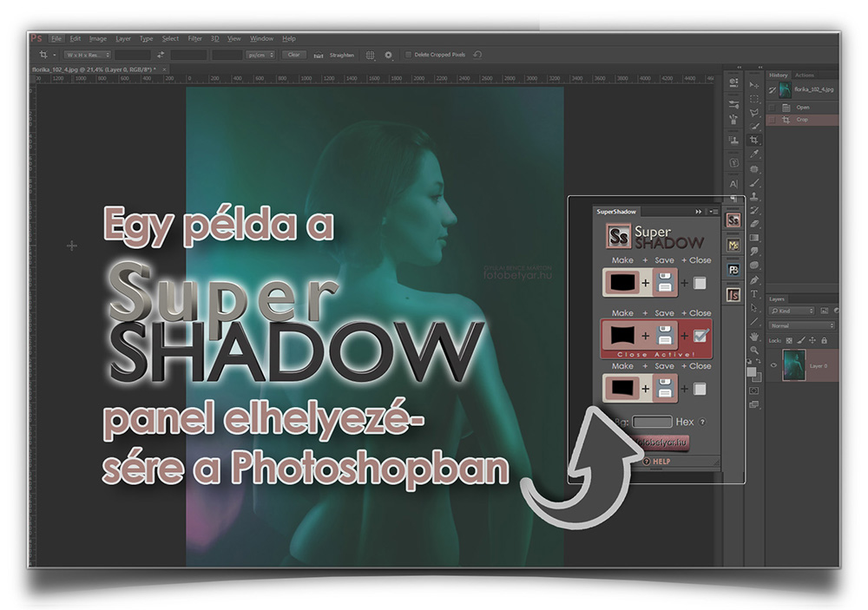Set history brush source on Open state
Viewport: 868px width, 610px height.
click(x=772, y=108)
